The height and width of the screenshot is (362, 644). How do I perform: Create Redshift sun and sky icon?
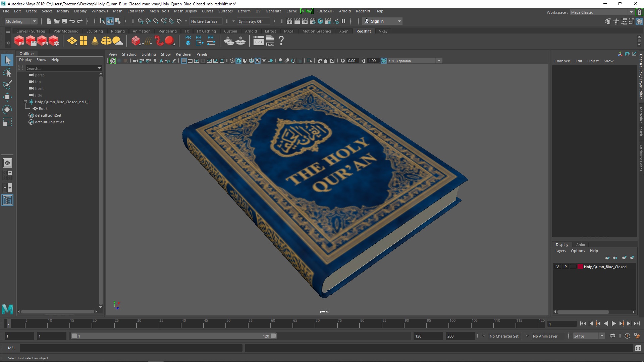(x=117, y=41)
